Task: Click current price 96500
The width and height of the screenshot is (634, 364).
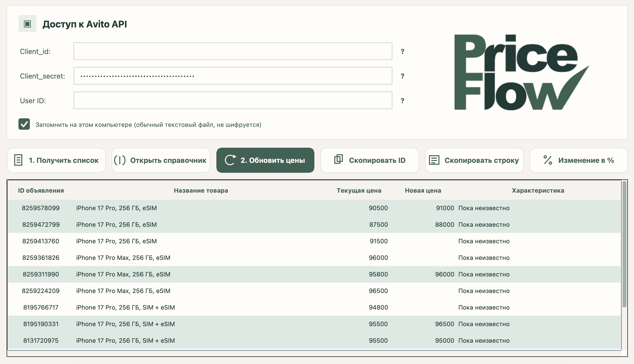Action: pyautogui.click(x=378, y=291)
